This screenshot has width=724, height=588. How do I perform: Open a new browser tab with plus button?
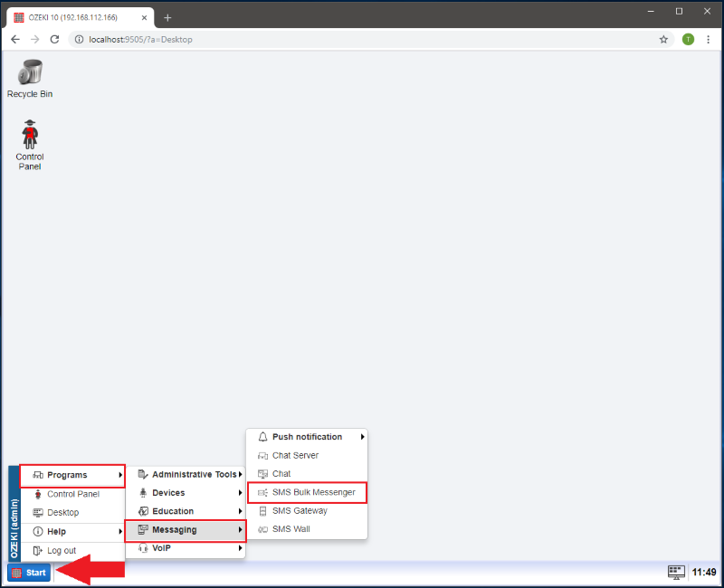pyautogui.click(x=167, y=17)
